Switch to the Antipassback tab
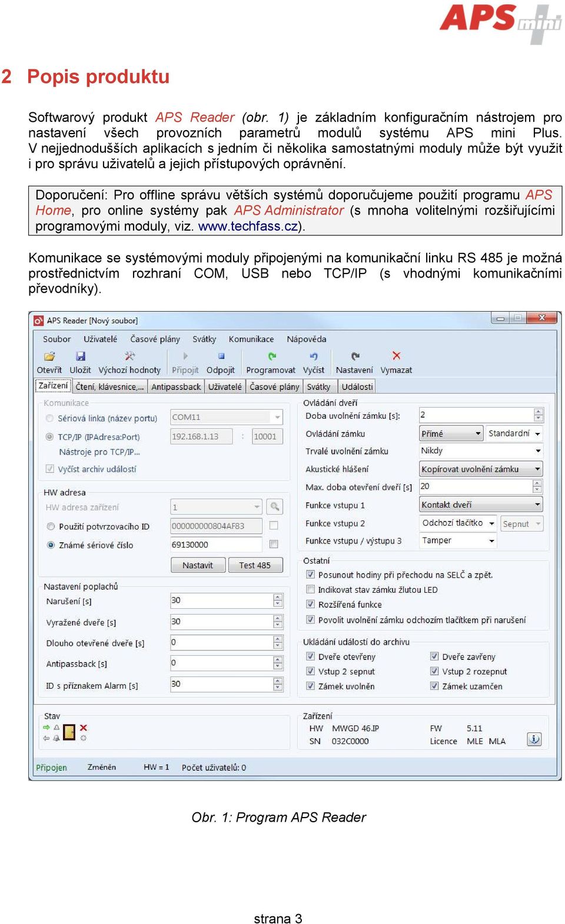 [176, 386]
